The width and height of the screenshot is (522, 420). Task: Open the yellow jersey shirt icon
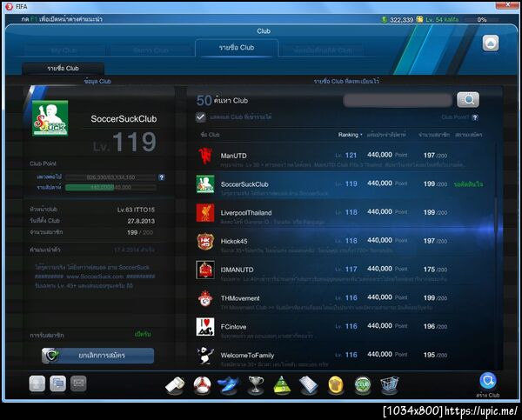tap(335, 385)
